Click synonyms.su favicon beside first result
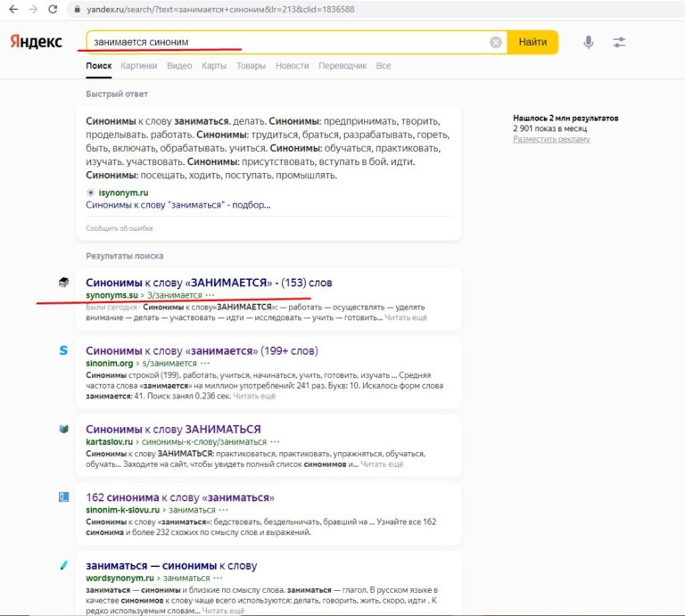 (64, 282)
